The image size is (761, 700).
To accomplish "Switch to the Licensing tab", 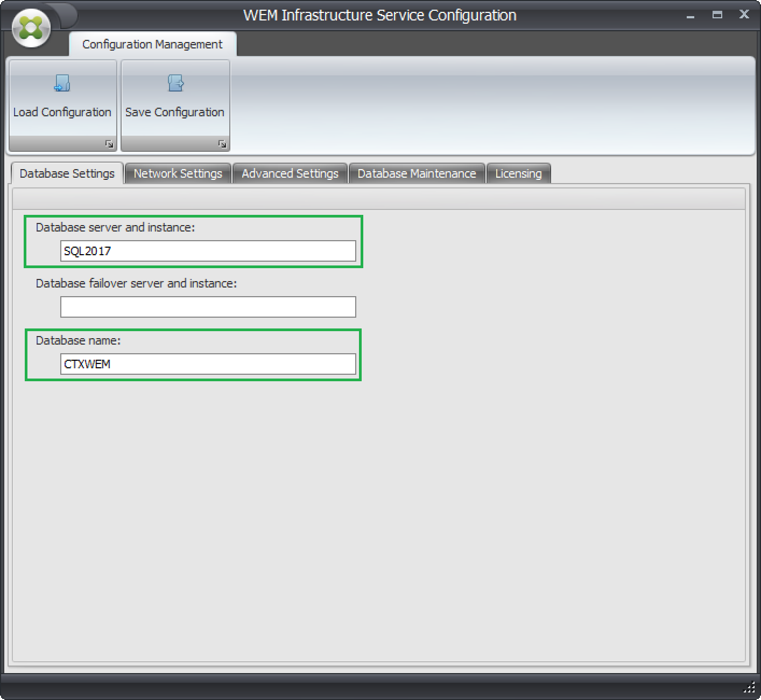I will [518, 173].
